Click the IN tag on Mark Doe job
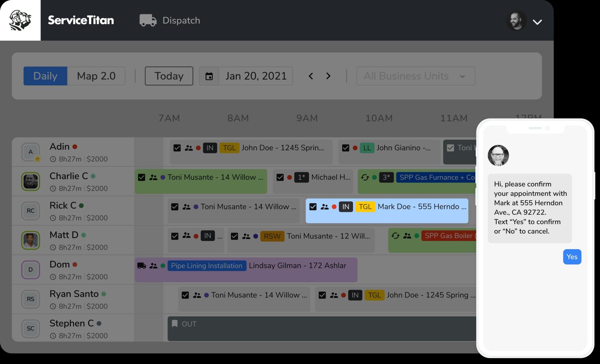 click(346, 207)
